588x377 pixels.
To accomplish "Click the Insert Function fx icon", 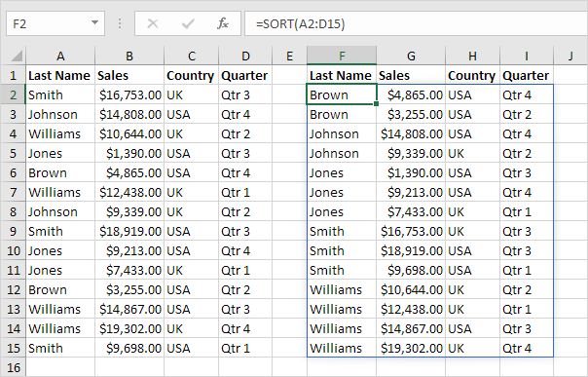I will point(223,23).
